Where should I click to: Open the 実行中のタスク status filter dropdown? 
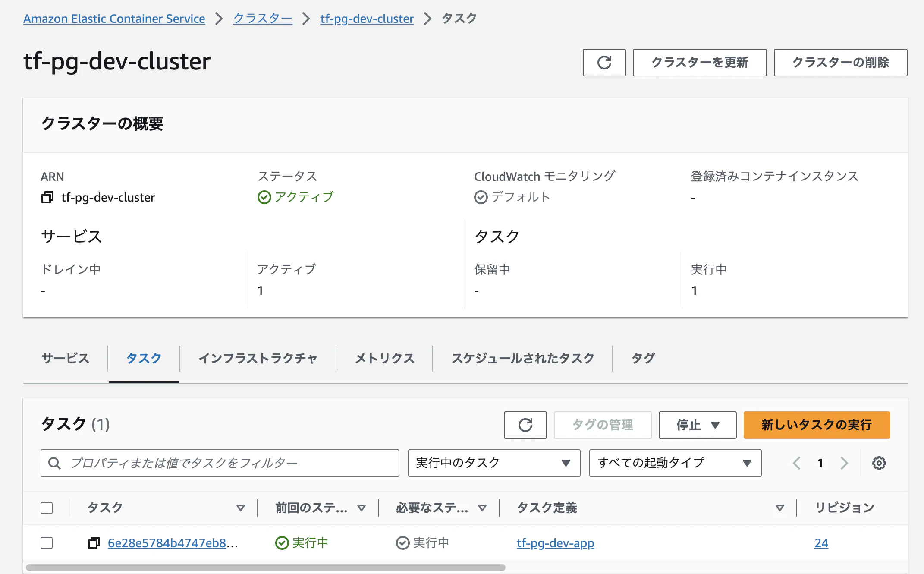point(494,463)
